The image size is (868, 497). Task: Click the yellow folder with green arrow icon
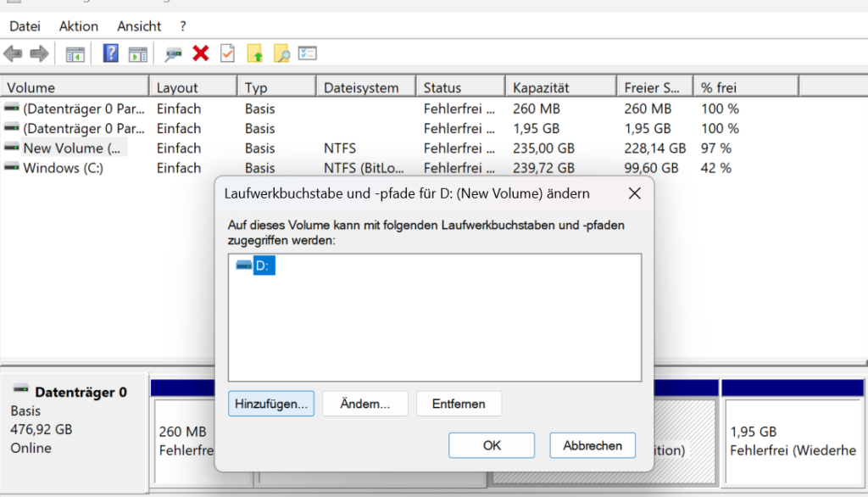coord(254,54)
